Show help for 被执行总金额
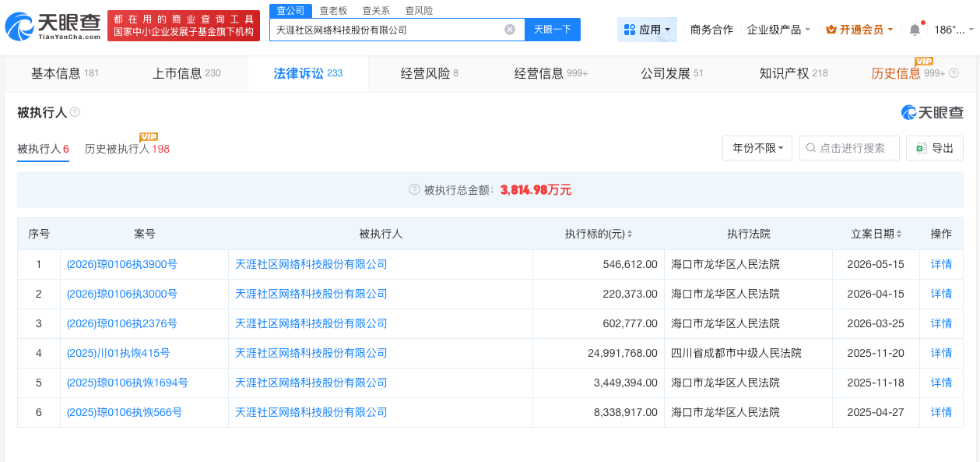Viewport: 980px width, 462px height. 415,189
